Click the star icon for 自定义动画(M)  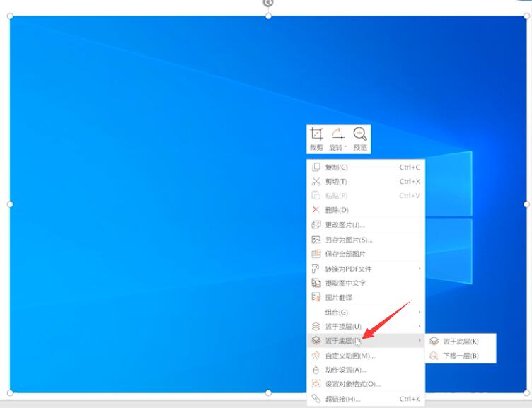[x=316, y=356]
